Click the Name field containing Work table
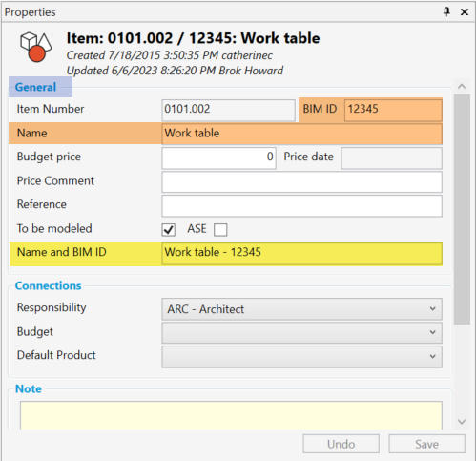The image size is (476, 461). click(301, 134)
